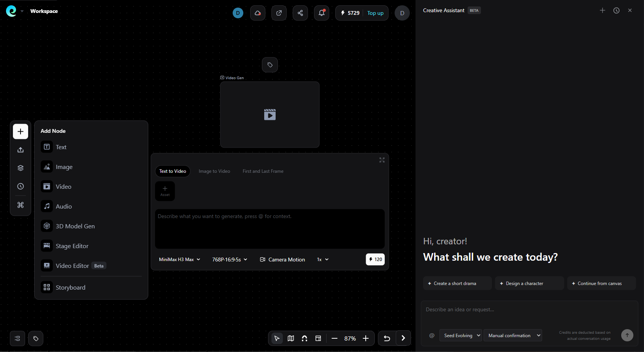Activate the pointer select tool
This screenshot has width=644, height=352.
click(277, 338)
